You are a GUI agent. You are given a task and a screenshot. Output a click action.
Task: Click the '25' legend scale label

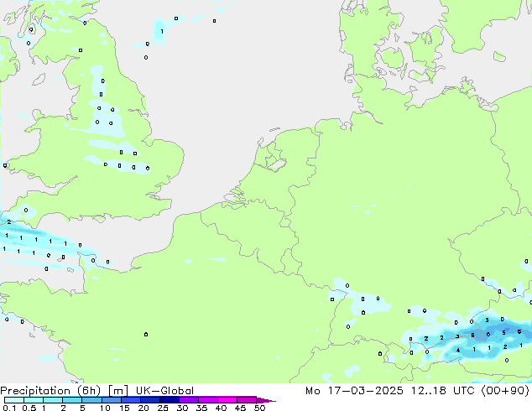tap(163, 408)
